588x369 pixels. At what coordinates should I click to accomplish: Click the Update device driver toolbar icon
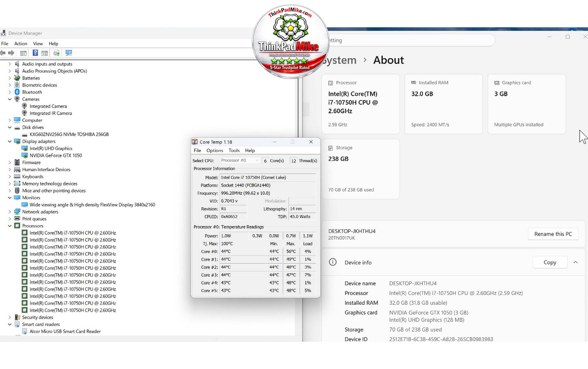(x=57, y=53)
